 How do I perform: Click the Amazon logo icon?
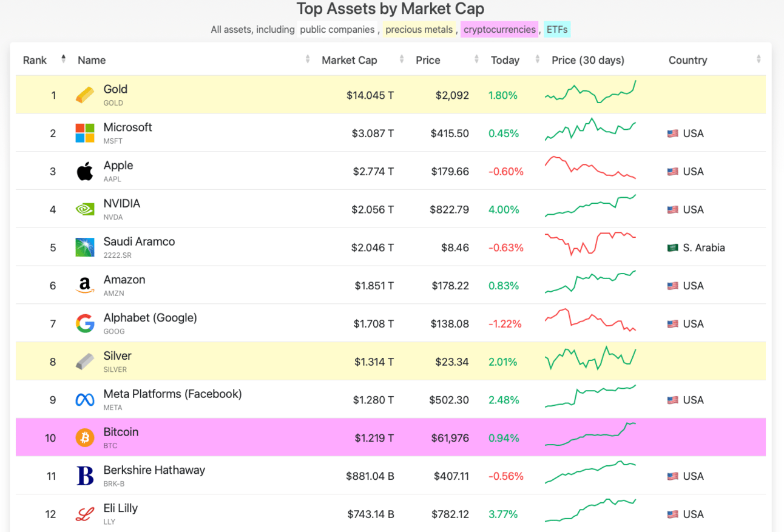[x=85, y=286]
